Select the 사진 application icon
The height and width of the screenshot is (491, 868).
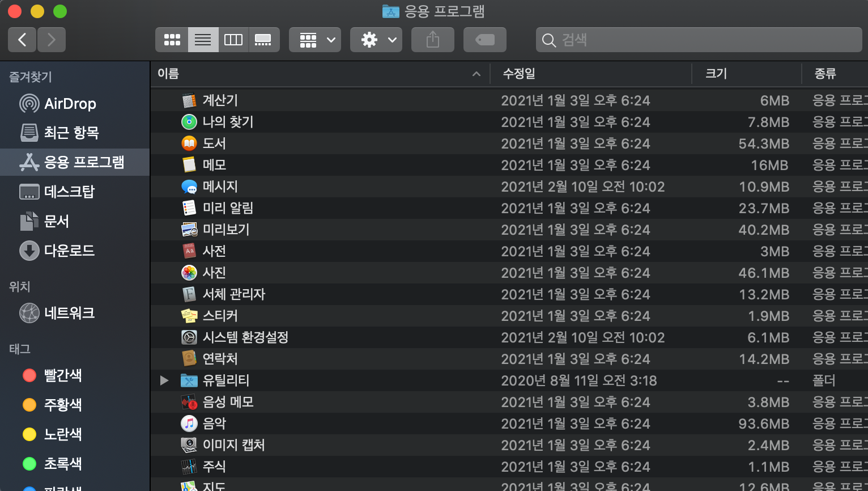(189, 273)
